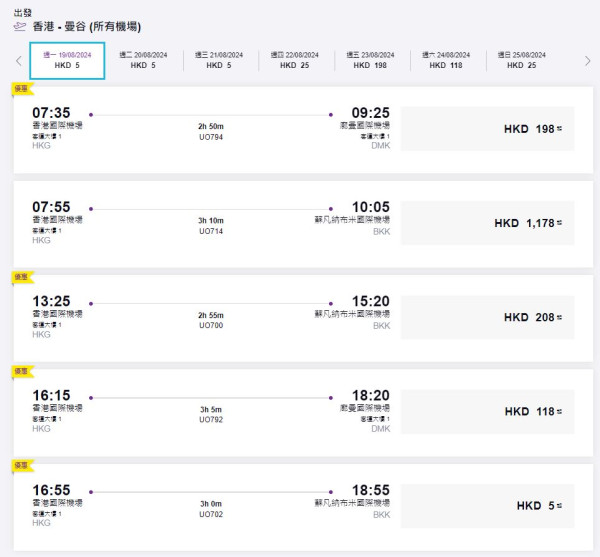Click the 18:55 arrival time
The height and width of the screenshot is (557, 600).
(x=370, y=490)
